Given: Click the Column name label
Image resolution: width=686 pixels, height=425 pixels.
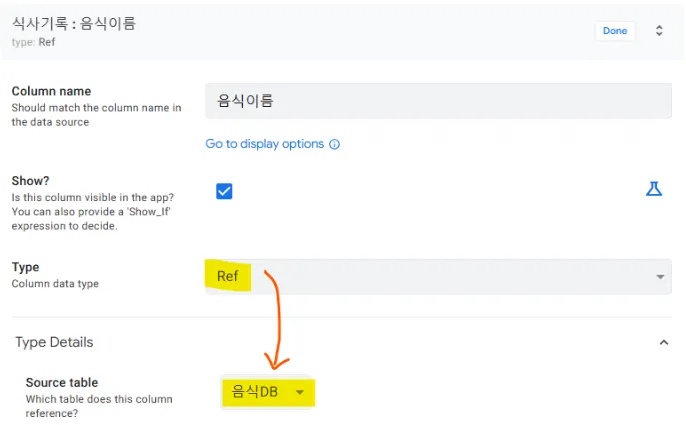Looking at the screenshot, I should (48, 91).
